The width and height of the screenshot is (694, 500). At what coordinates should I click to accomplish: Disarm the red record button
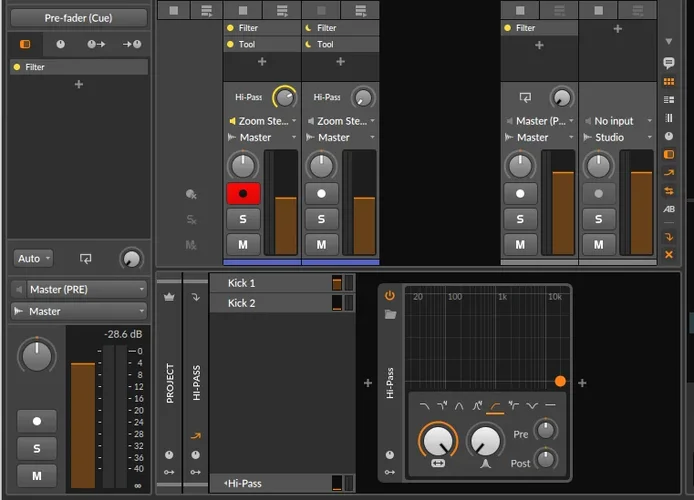(x=242, y=193)
